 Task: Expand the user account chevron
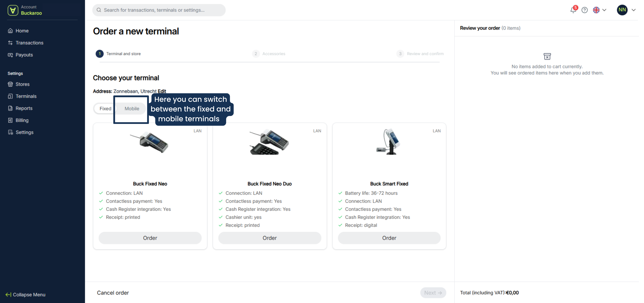pyautogui.click(x=633, y=10)
